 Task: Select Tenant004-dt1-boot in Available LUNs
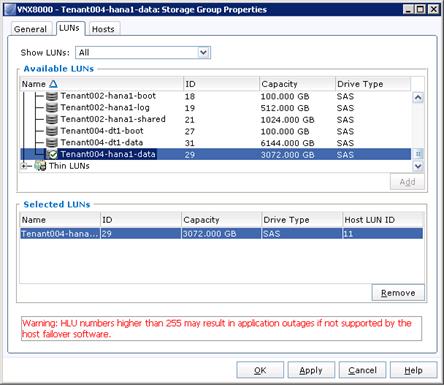(x=102, y=131)
